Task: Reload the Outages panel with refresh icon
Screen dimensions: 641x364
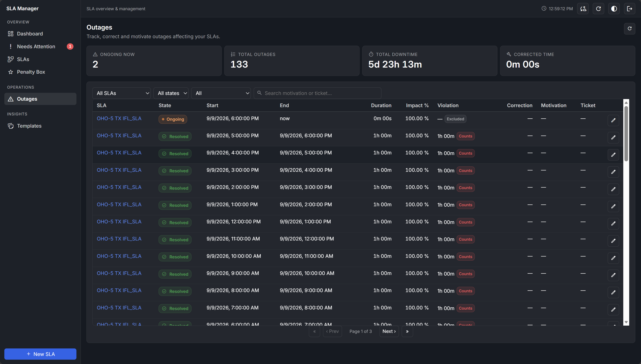Action: coord(630,29)
